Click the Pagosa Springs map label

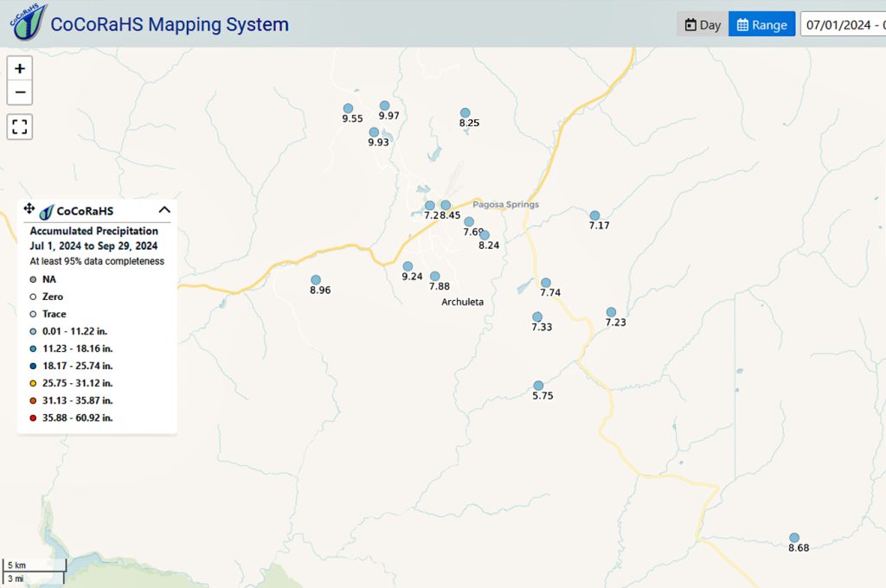pyautogui.click(x=505, y=204)
